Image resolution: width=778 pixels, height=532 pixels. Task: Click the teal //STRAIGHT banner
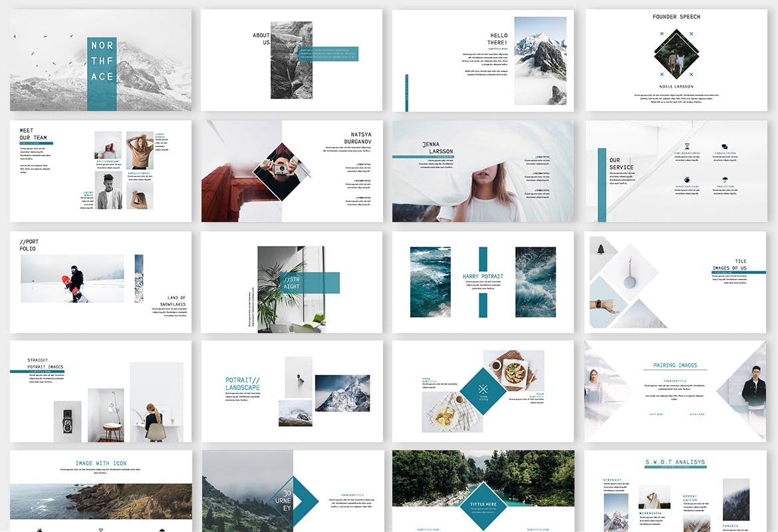(309, 283)
